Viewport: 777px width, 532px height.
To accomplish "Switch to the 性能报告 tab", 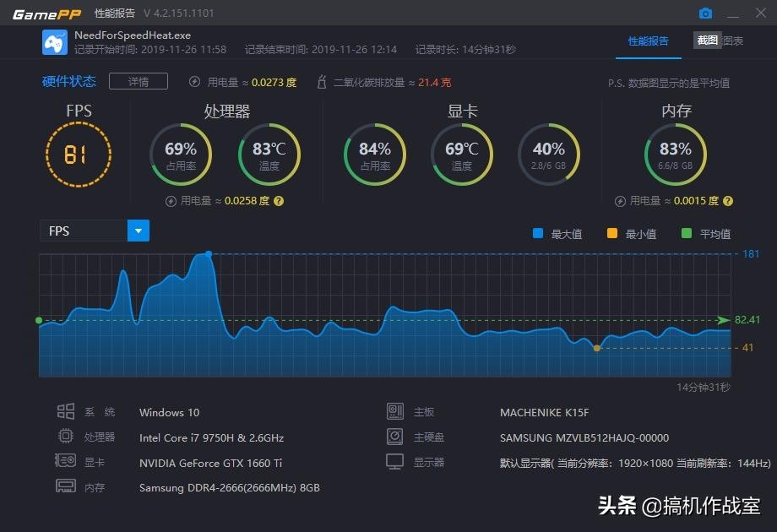I will click(x=648, y=41).
